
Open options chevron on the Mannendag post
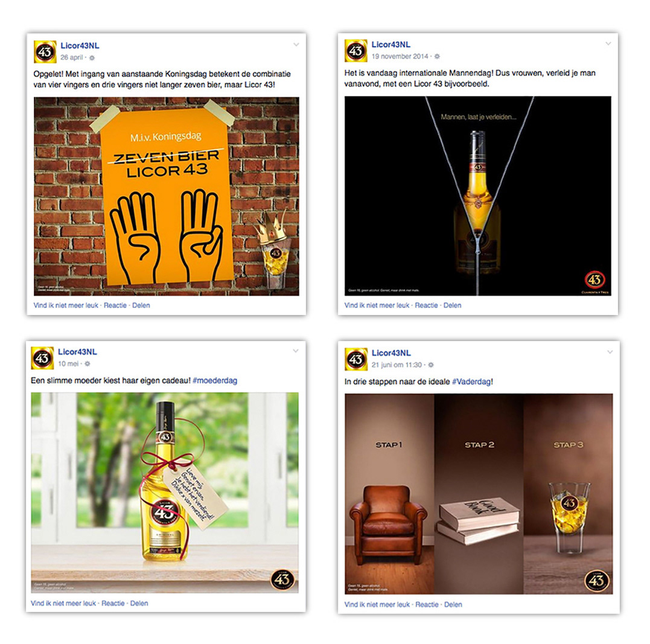pyautogui.click(x=608, y=43)
